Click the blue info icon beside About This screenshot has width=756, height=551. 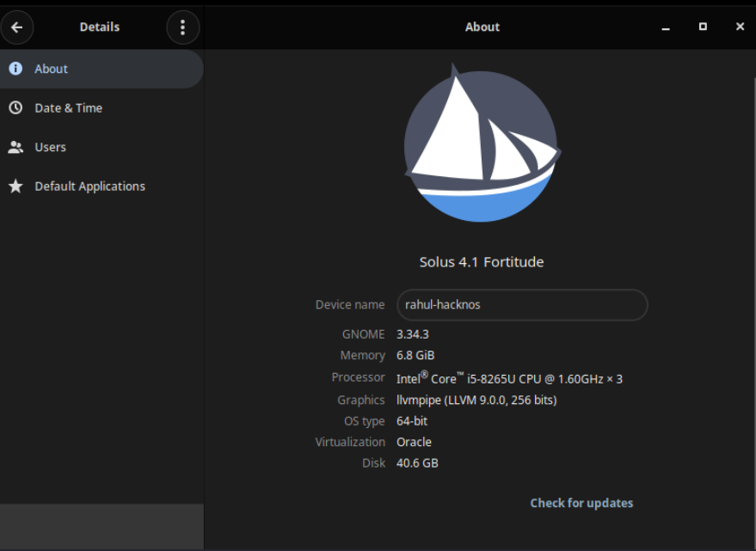(x=15, y=69)
